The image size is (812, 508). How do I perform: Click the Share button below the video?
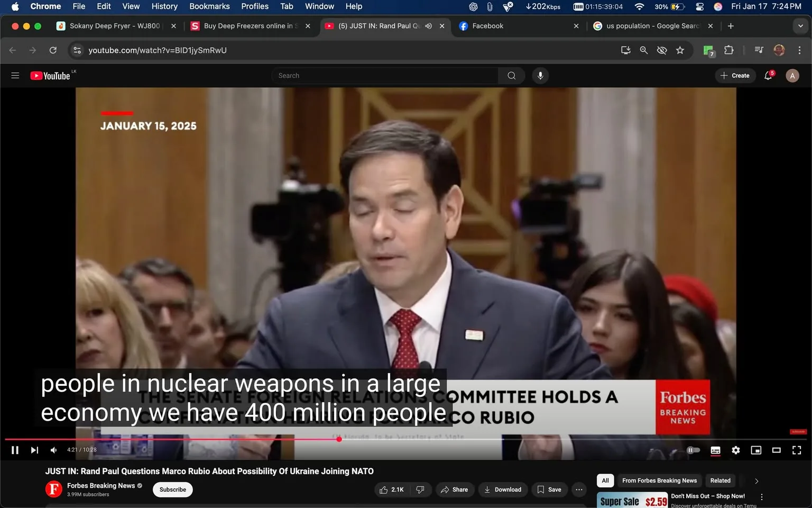[x=455, y=489]
